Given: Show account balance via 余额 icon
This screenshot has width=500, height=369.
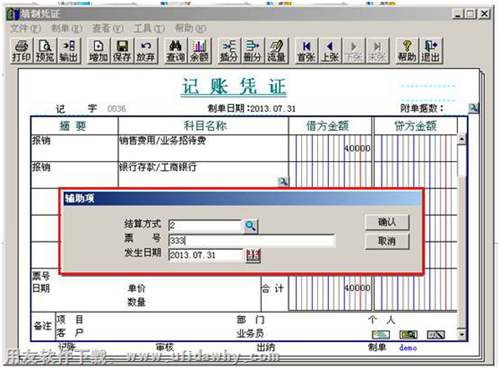Looking at the screenshot, I should click(199, 51).
